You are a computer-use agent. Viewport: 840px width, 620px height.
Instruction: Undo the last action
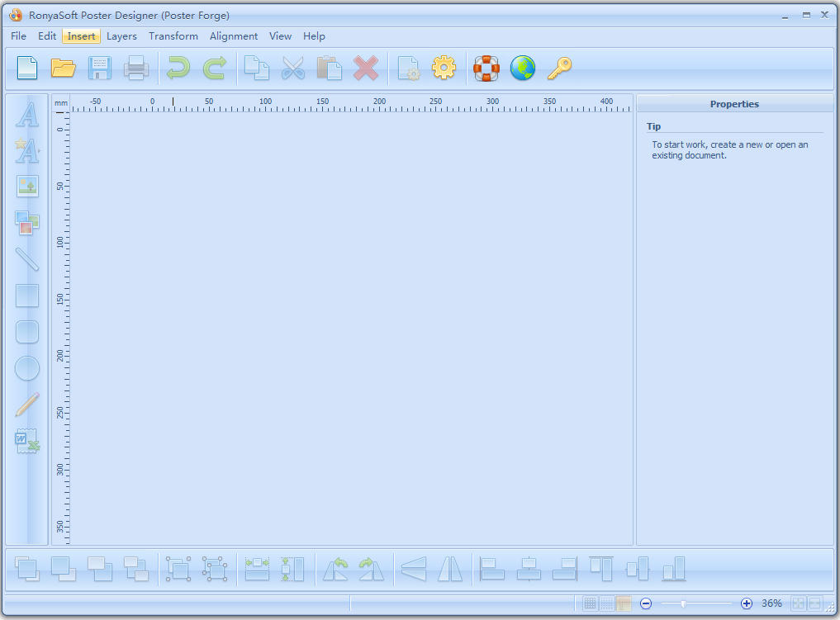click(x=178, y=68)
